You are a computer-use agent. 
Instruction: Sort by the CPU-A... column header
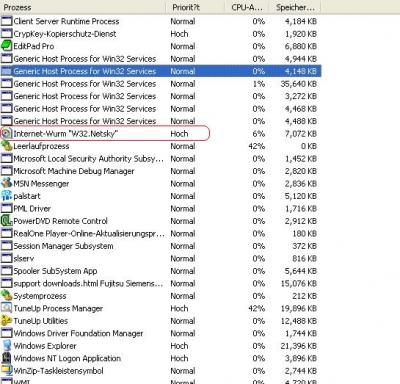click(247, 7)
